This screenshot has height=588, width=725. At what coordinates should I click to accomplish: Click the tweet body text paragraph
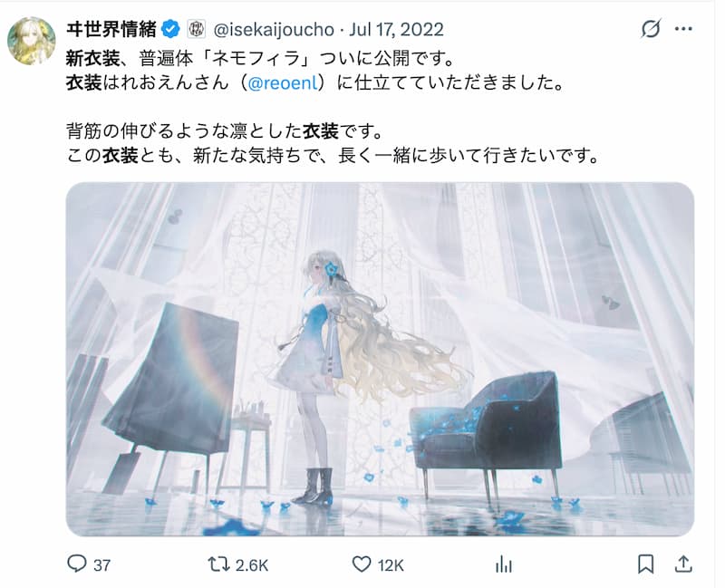333,107
